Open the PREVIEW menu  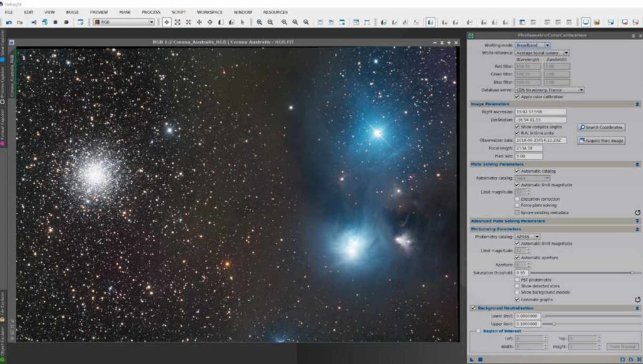[x=99, y=13]
